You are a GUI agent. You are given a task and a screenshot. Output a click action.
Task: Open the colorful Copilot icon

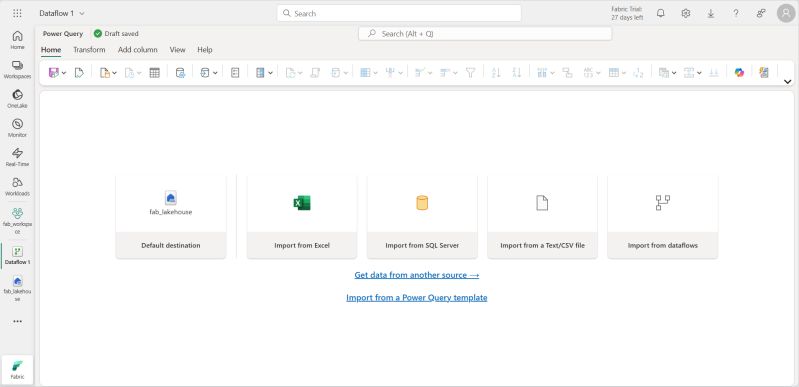pyautogui.click(x=739, y=73)
